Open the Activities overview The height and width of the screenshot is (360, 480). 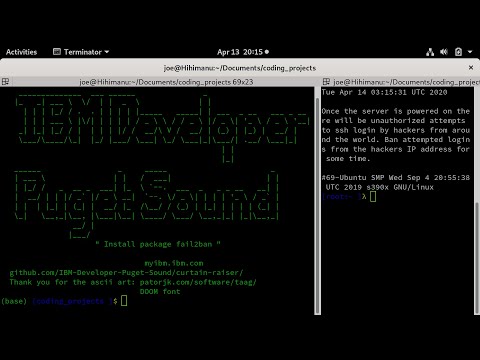click(21, 52)
